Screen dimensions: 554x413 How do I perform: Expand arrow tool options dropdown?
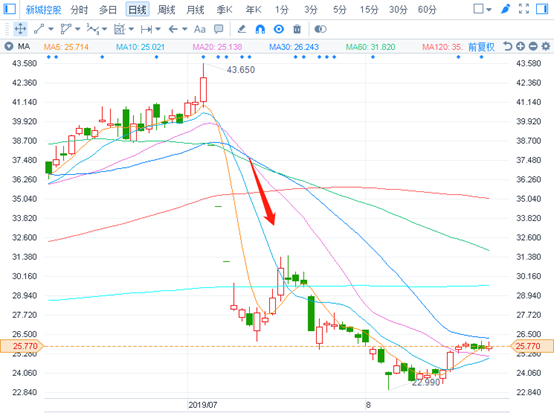point(184,29)
